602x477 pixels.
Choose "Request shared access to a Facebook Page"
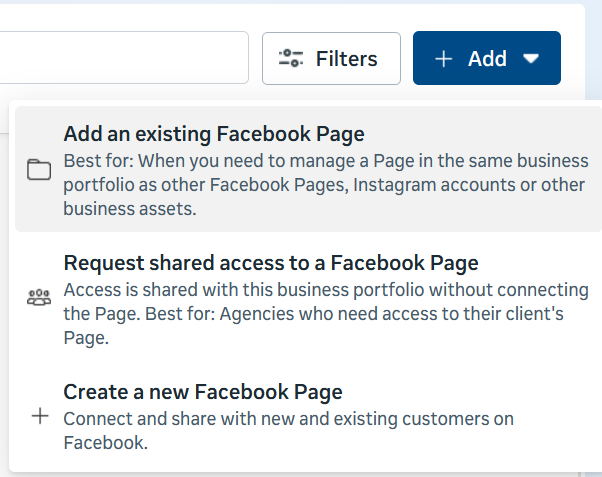pos(270,263)
